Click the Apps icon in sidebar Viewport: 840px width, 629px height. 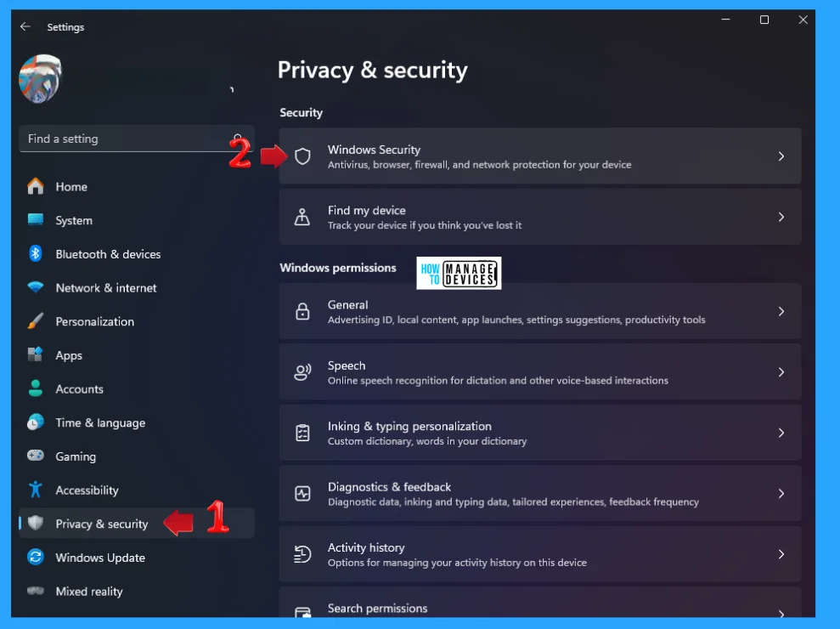pos(36,354)
